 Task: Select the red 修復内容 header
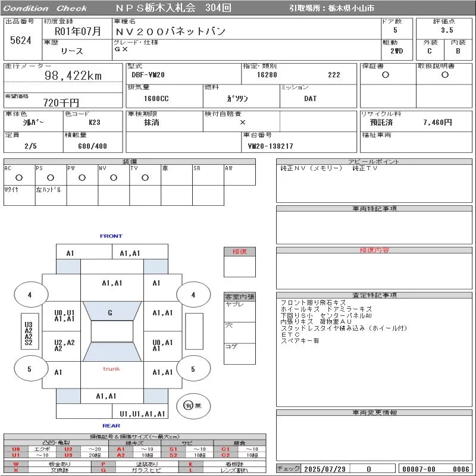(x=374, y=250)
